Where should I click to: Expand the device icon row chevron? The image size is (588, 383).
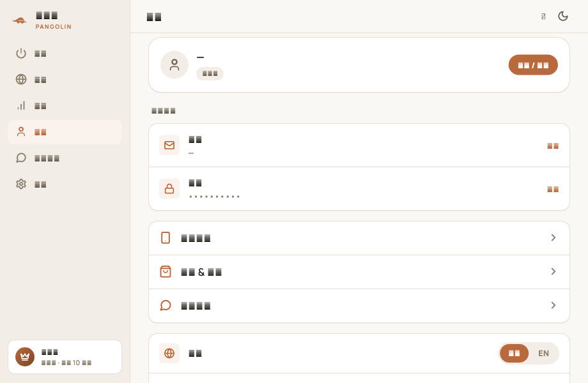[553, 237]
